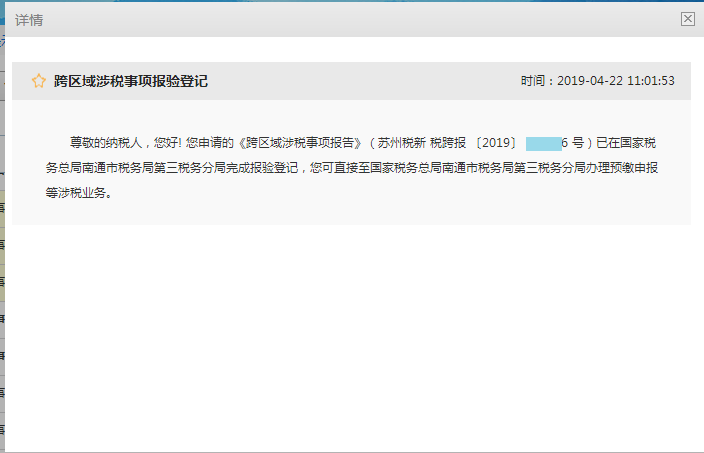This screenshot has height=453, width=704.
Task: Click the 〔2019〕 year in the document number
Action: [493, 143]
